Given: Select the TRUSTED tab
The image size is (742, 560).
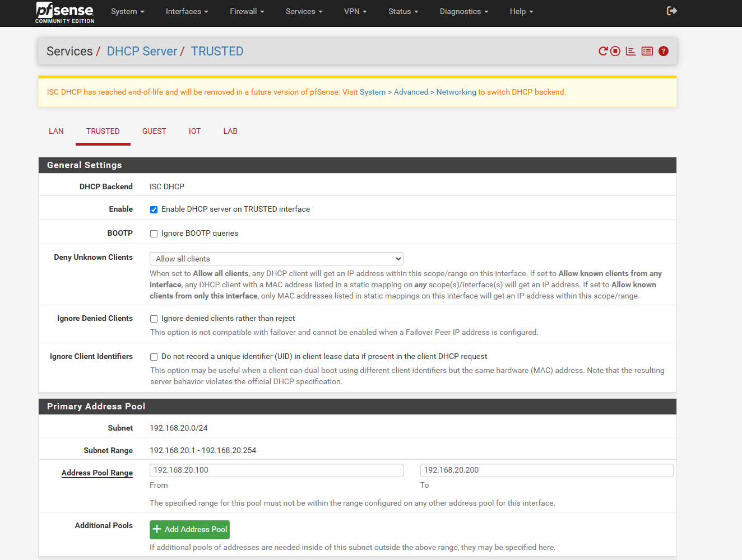Looking at the screenshot, I should click(x=103, y=131).
